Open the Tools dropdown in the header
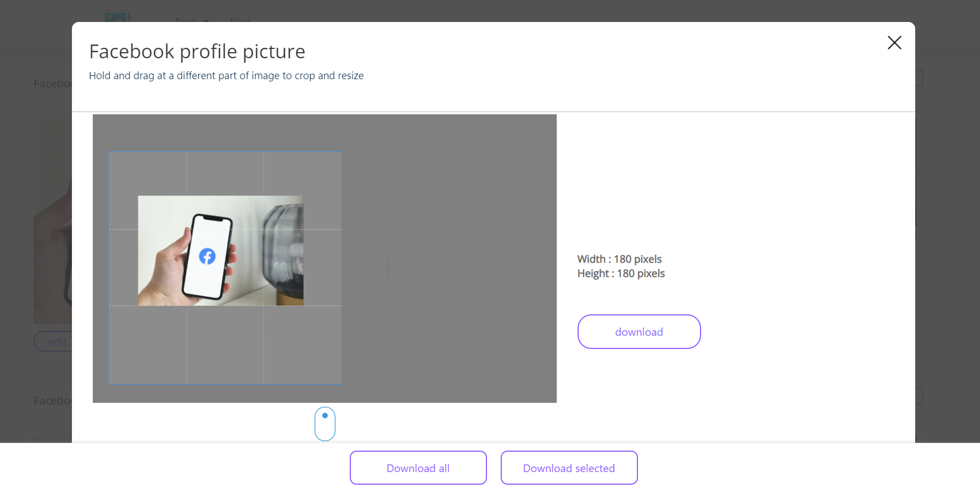 191,20
